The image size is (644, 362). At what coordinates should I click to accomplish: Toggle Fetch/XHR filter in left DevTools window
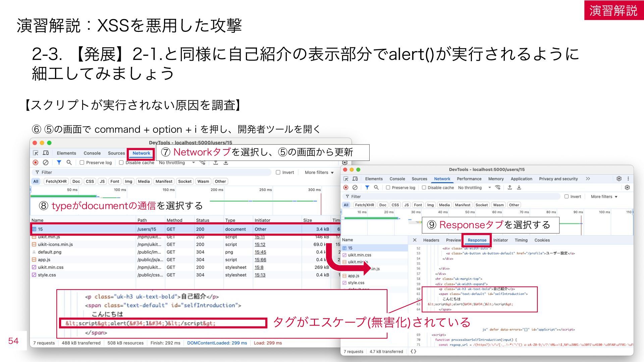[56, 181]
